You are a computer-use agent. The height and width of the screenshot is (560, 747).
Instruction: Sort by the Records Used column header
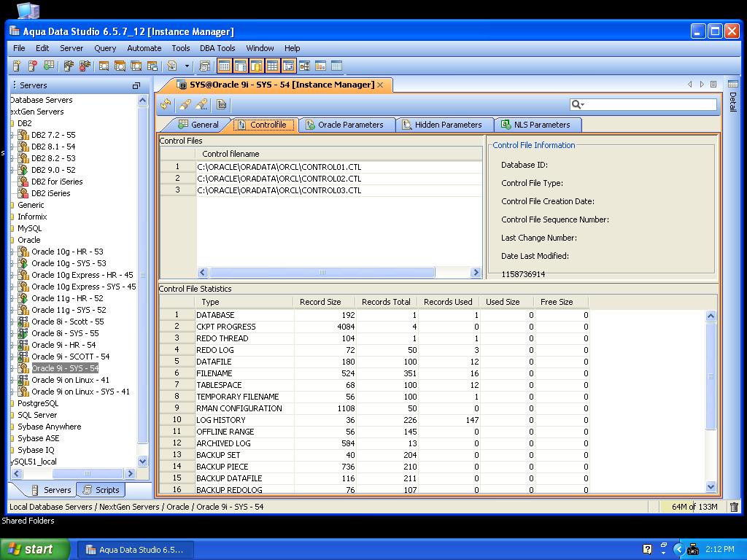449,302
